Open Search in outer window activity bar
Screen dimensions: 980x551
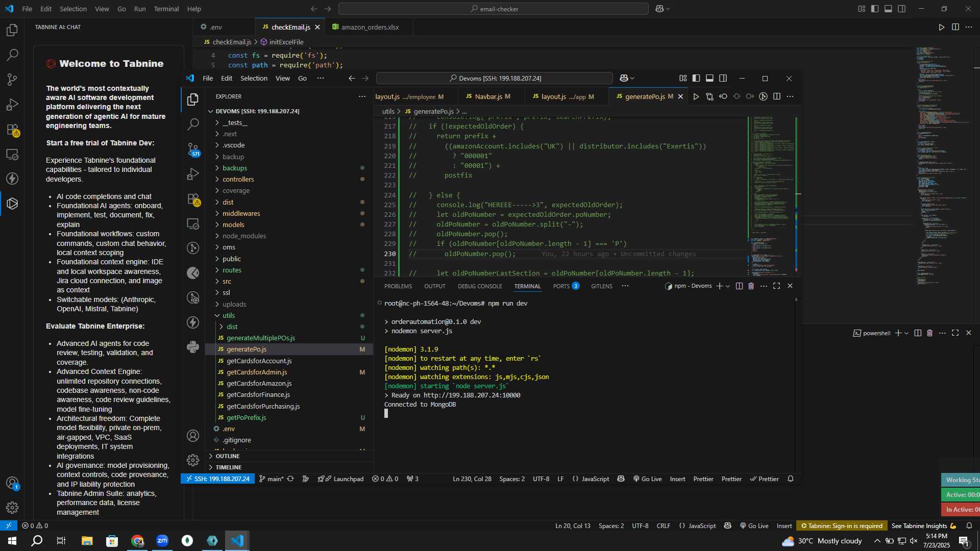(12, 55)
